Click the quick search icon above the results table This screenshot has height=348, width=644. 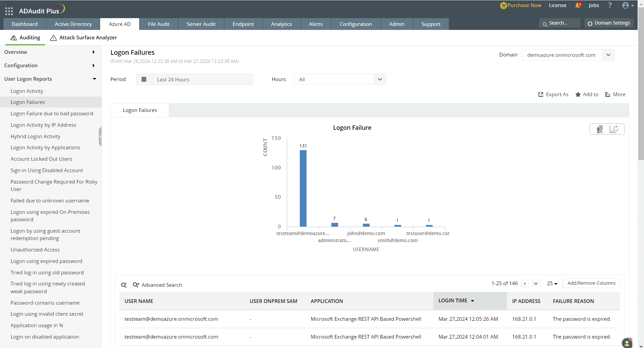124,285
